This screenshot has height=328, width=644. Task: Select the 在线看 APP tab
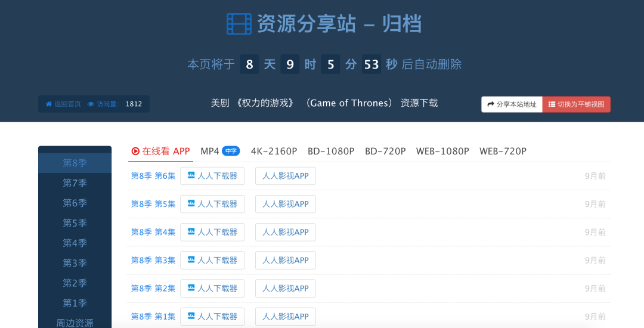pyautogui.click(x=160, y=151)
